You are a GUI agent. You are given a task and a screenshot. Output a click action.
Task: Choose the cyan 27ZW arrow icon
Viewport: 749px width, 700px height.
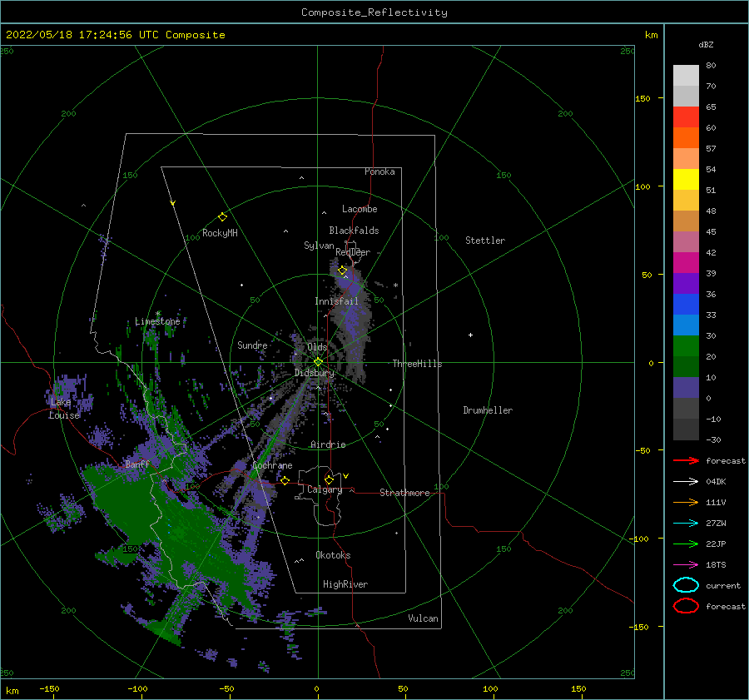coord(686,524)
